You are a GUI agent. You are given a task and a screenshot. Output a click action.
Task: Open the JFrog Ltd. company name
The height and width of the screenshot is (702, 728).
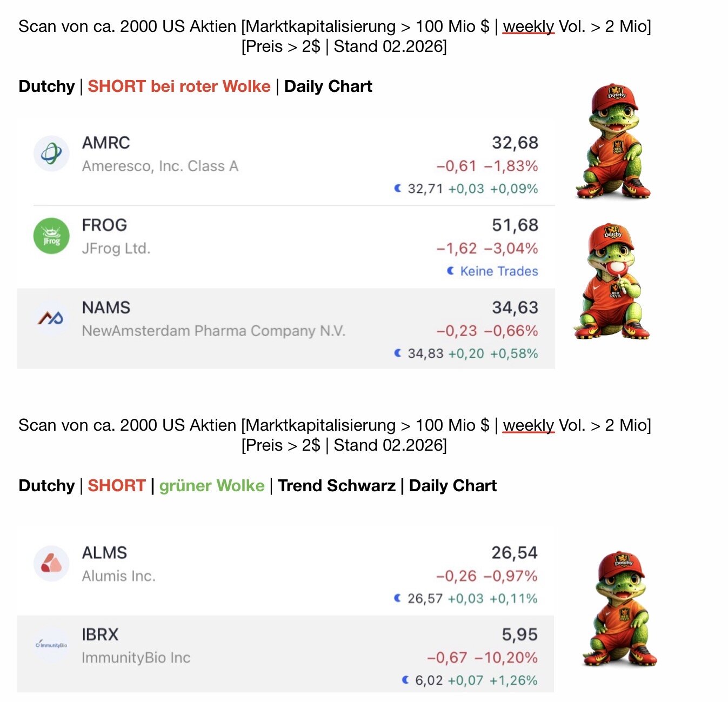pyautogui.click(x=116, y=249)
